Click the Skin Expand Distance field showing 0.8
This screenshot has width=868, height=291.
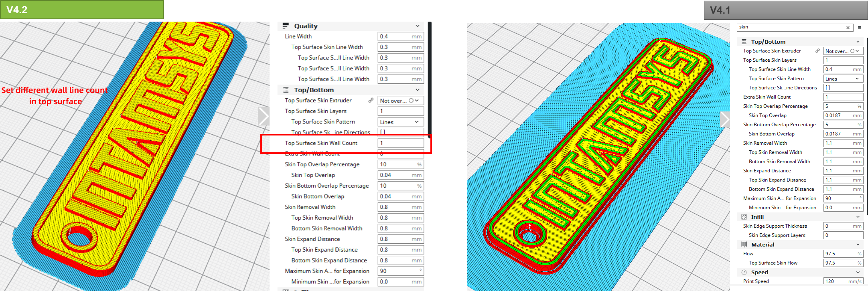(401, 239)
